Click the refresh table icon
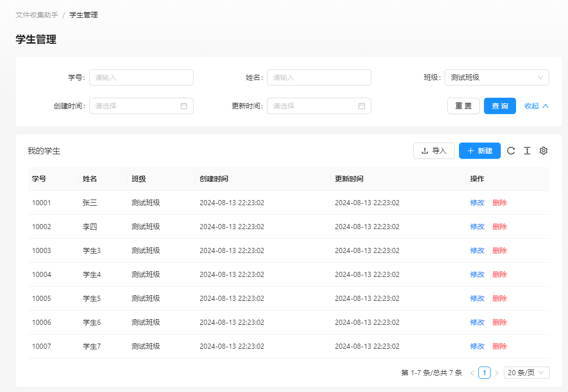This screenshot has width=568, height=392. click(511, 151)
